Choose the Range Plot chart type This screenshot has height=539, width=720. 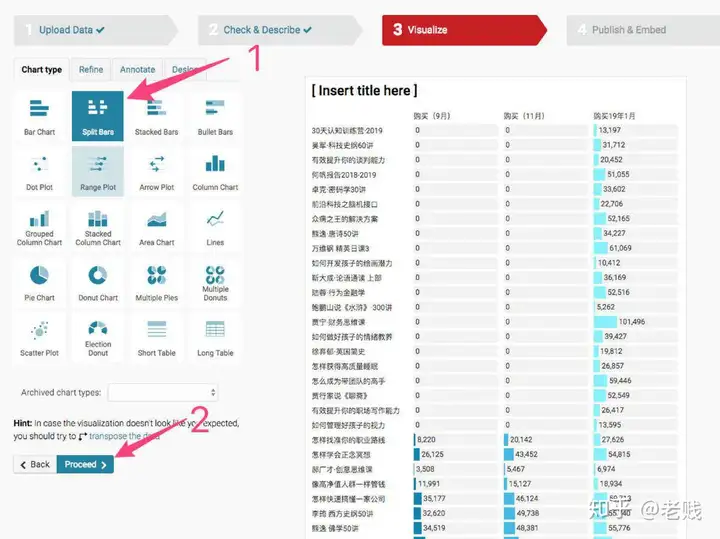[x=98, y=172]
